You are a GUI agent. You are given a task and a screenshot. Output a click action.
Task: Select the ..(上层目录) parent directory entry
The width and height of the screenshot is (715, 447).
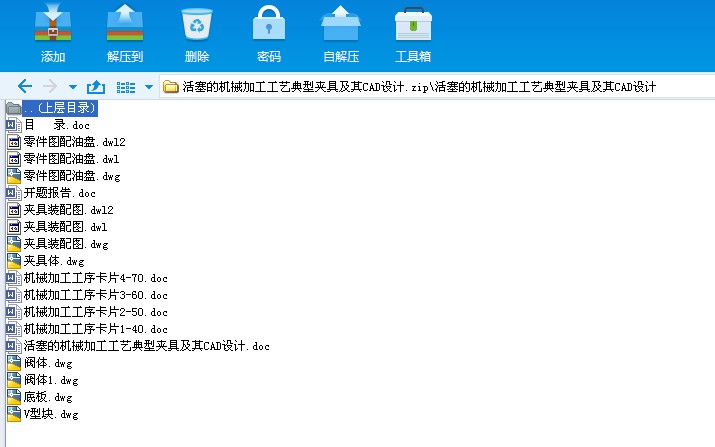(60, 108)
